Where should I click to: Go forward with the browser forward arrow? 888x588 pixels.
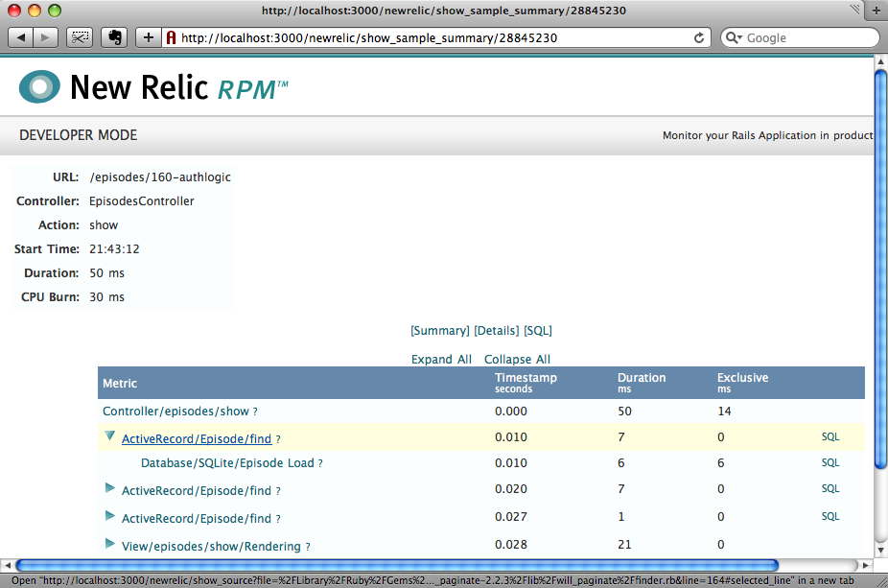45,38
